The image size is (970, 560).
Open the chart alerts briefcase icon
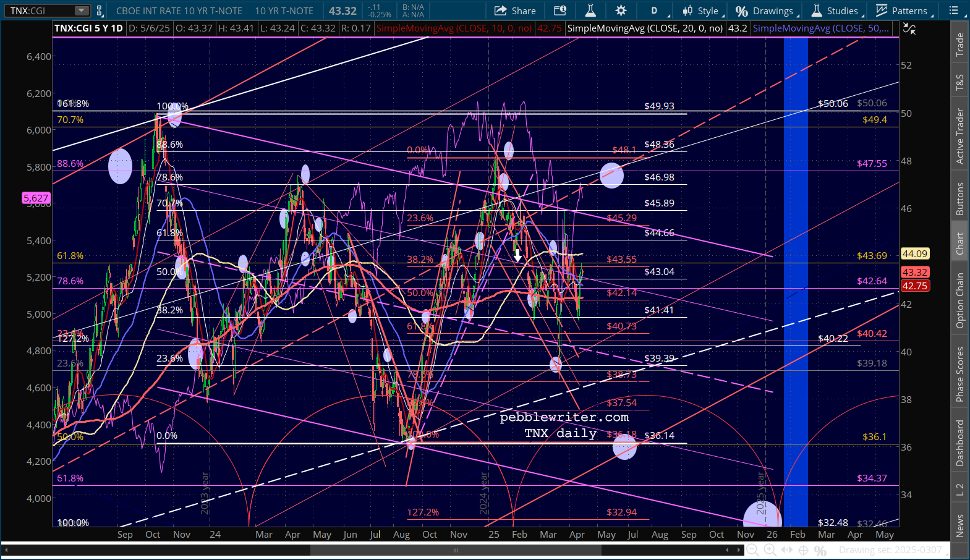click(x=560, y=11)
